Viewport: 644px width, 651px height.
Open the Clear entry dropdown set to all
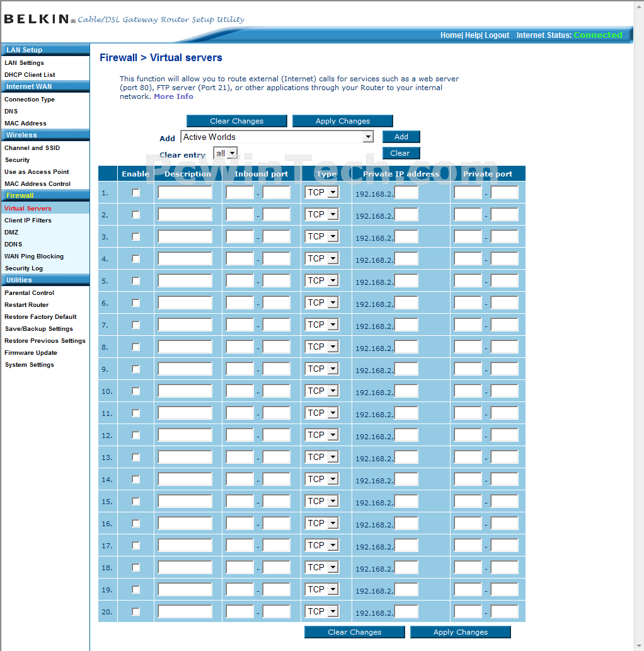tap(226, 153)
